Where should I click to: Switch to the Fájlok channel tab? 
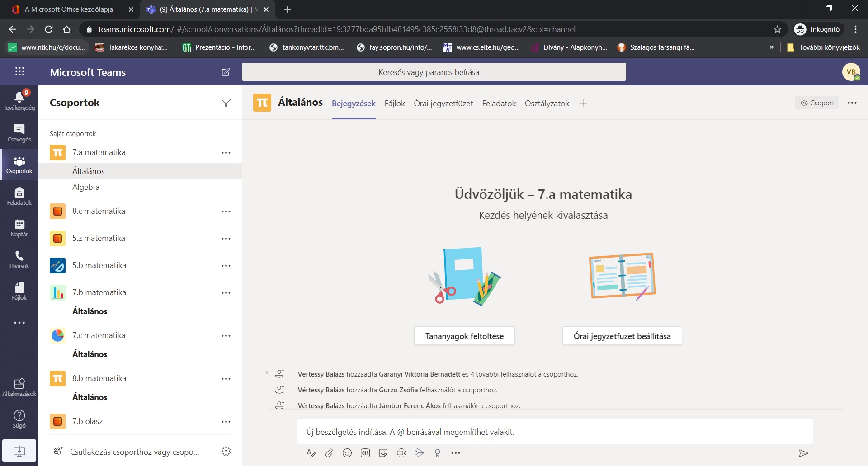tap(395, 104)
